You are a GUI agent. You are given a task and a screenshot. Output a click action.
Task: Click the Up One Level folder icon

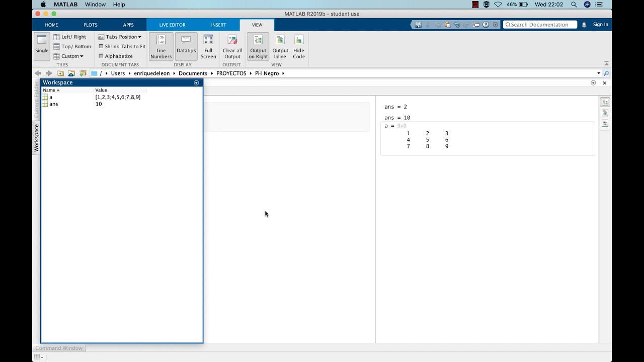point(60,73)
